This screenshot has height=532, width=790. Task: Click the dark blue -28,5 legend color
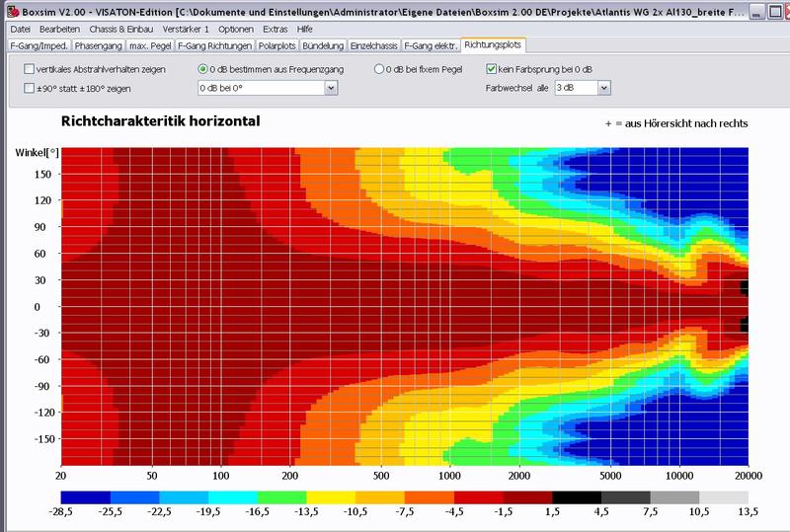(85, 499)
